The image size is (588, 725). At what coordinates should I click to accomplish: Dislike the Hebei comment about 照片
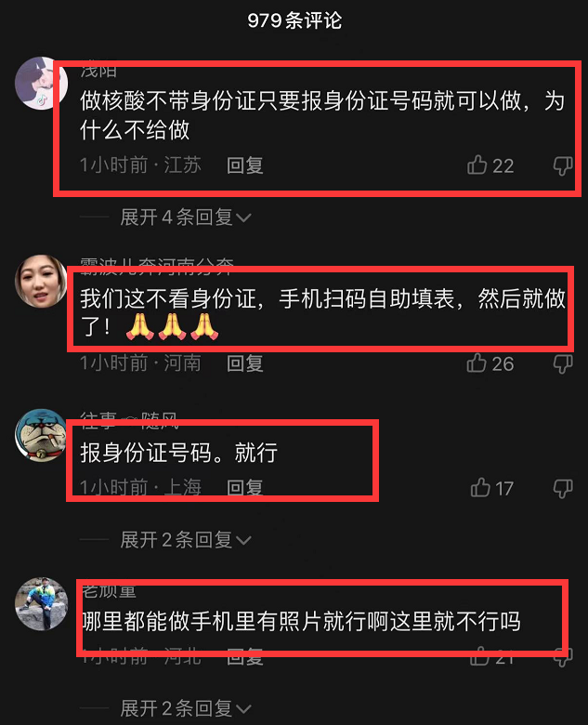tap(563, 657)
